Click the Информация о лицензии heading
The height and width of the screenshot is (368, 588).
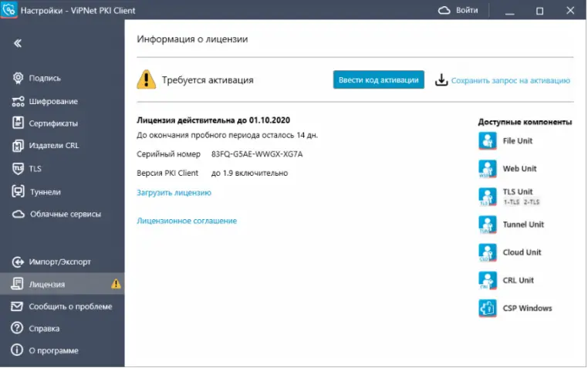[x=192, y=39]
